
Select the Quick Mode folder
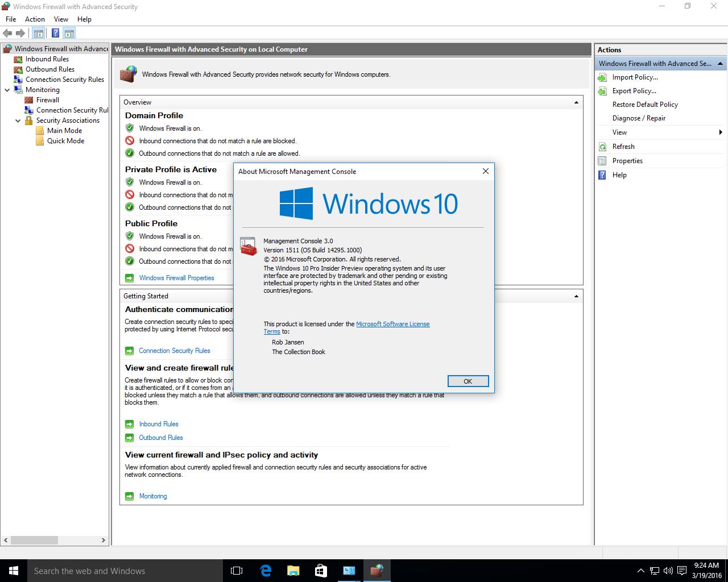[x=65, y=141]
